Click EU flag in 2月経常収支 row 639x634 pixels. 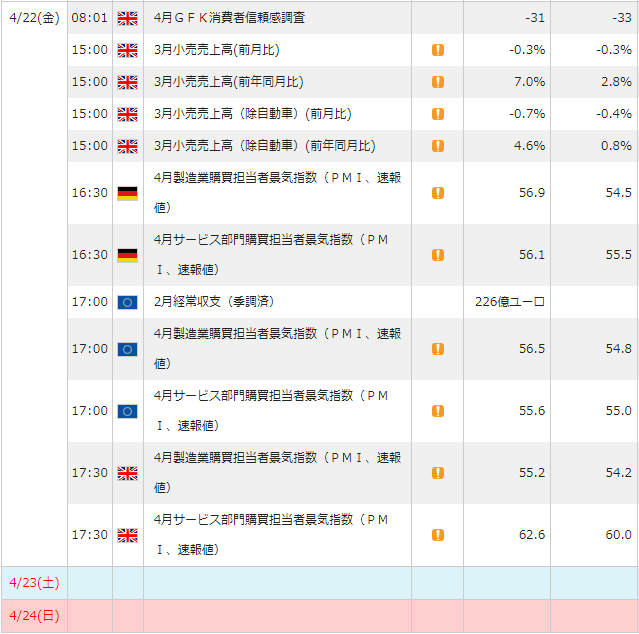128,302
